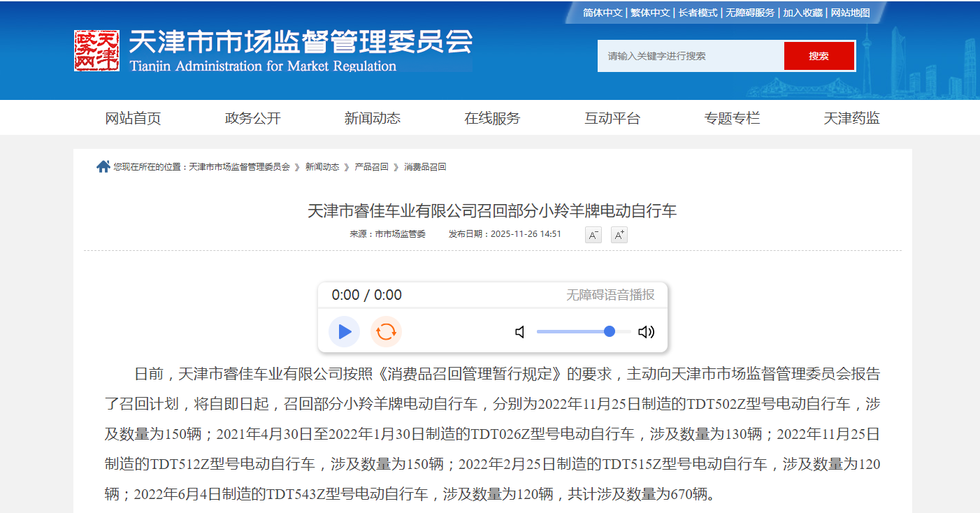Click 产品召回 breadcrumb link
The width and height of the screenshot is (980, 513).
(x=372, y=167)
